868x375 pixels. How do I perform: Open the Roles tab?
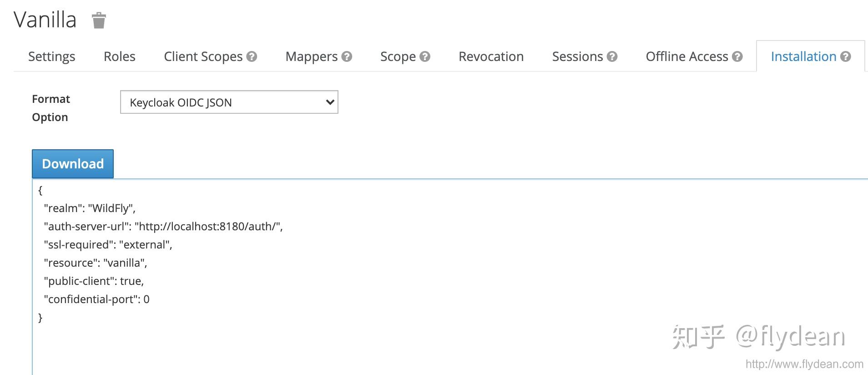119,56
